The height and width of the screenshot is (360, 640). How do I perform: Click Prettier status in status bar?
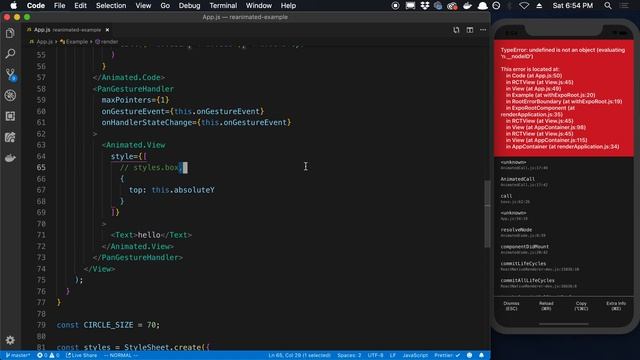tap(447, 356)
